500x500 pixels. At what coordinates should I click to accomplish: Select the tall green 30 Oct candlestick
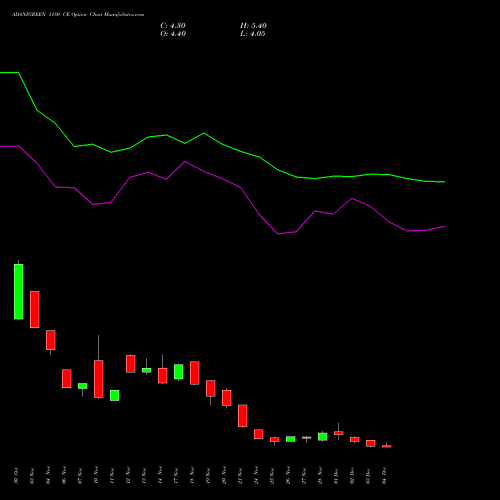(19, 291)
